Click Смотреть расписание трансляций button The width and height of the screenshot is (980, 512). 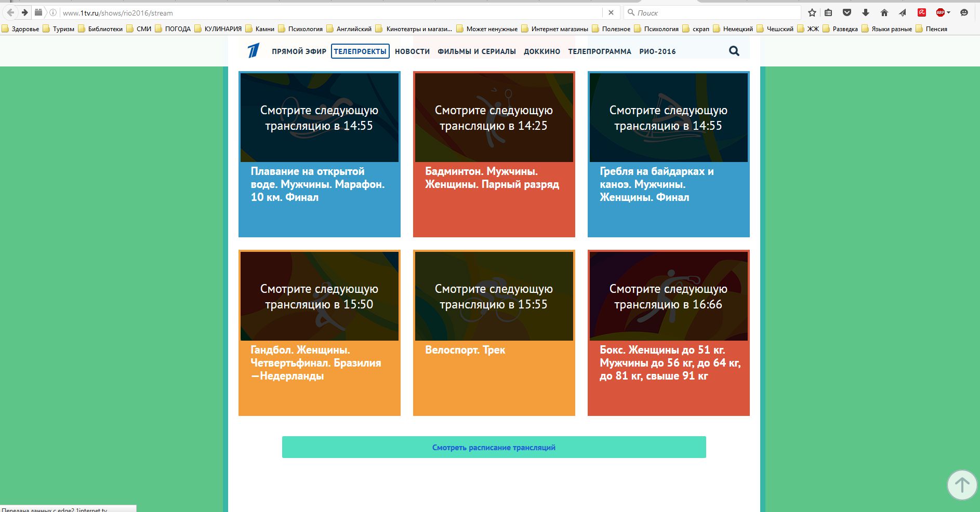pos(494,447)
